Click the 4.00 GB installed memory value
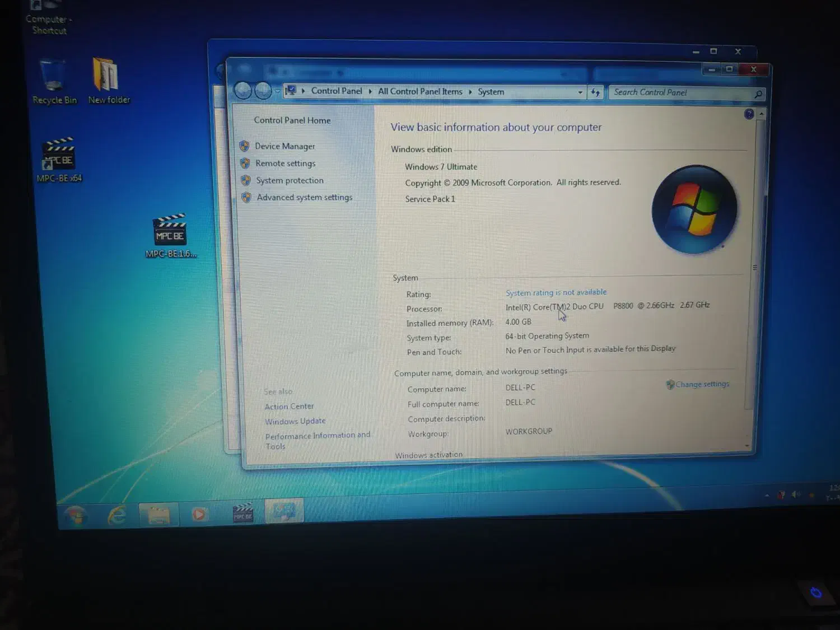 pyautogui.click(x=519, y=322)
